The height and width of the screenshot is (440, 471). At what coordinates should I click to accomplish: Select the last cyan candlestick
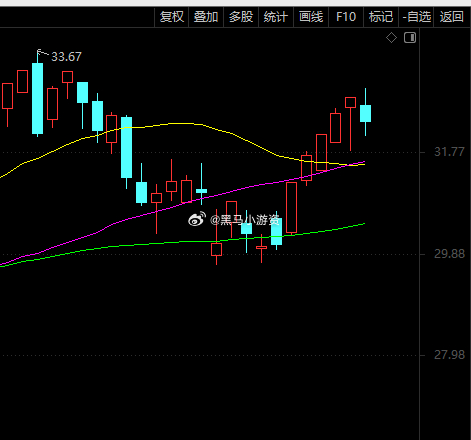coord(365,113)
